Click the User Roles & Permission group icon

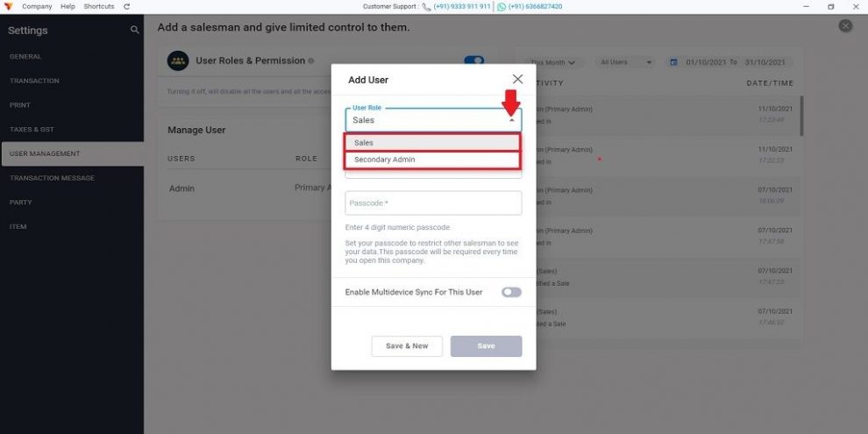tap(178, 60)
